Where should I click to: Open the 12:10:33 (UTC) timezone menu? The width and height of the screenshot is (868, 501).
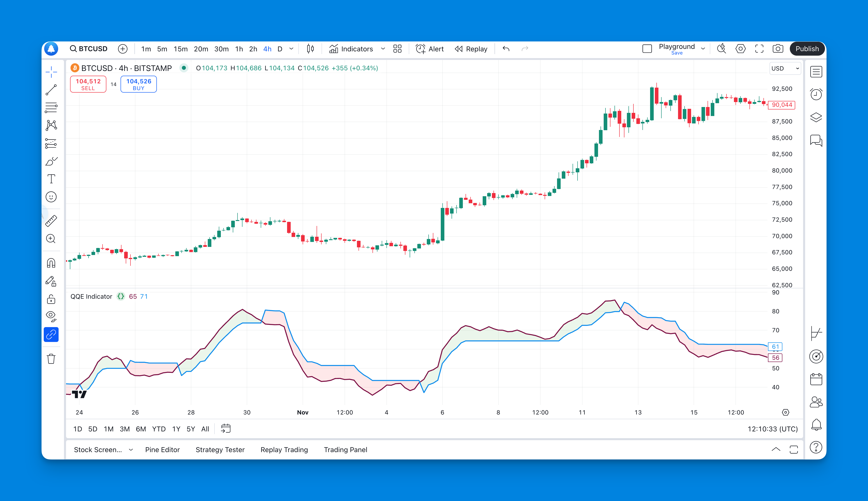772,429
